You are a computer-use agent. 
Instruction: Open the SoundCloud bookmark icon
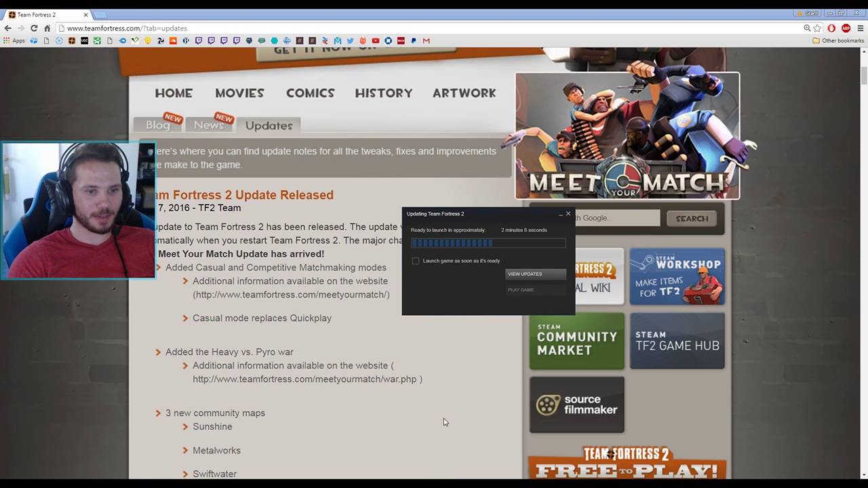coord(173,41)
